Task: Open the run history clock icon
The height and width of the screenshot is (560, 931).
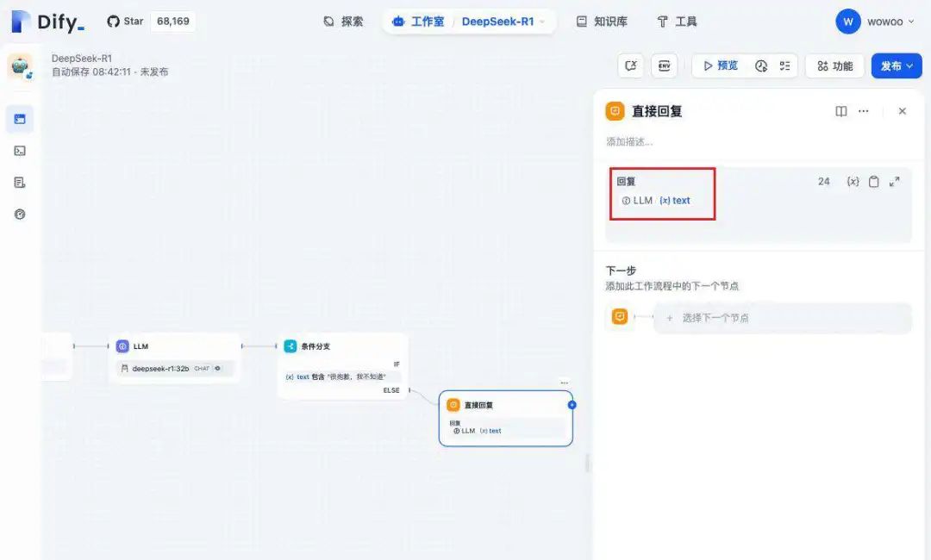Action: coord(761,65)
